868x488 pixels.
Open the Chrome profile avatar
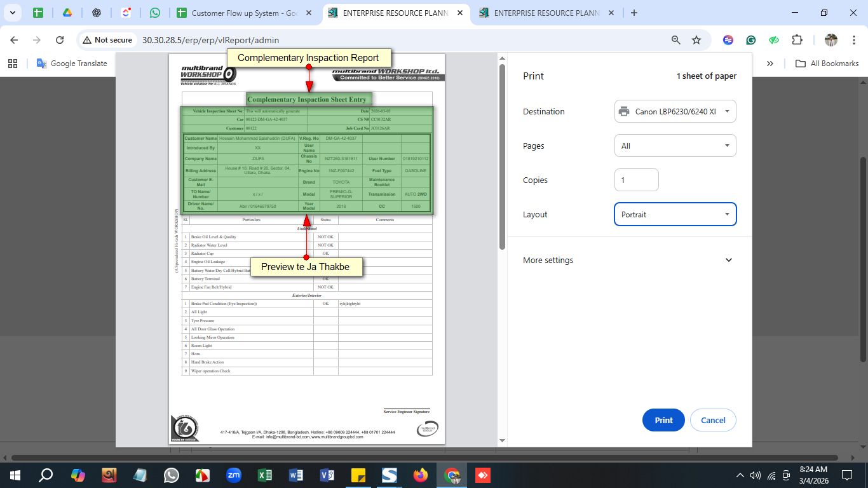click(831, 40)
